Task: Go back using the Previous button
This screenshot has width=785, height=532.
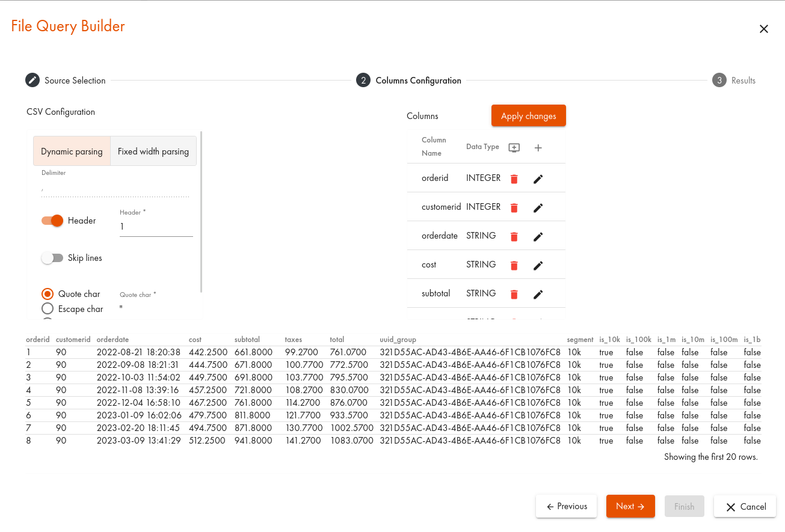Action: pos(566,506)
